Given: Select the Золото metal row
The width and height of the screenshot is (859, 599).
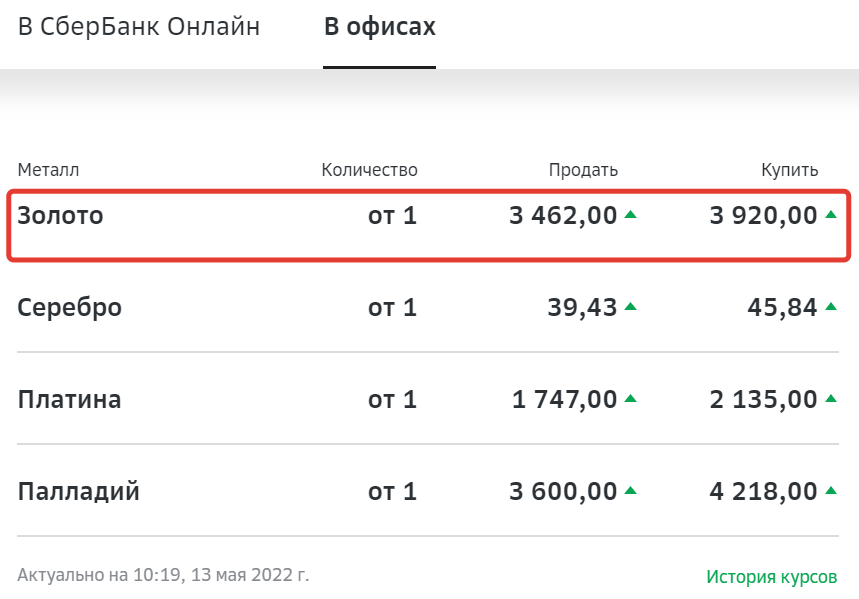Looking at the screenshot, I should [x=61, y=215].
